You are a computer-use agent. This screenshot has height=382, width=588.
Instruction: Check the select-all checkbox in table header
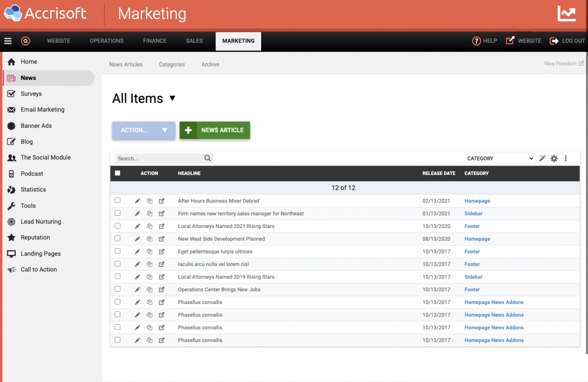pyautogui.click(x=118, y=173)
